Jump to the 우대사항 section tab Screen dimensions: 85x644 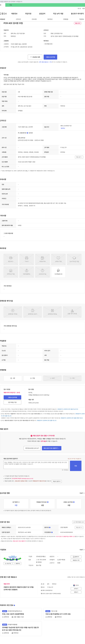tap(34, 19)
